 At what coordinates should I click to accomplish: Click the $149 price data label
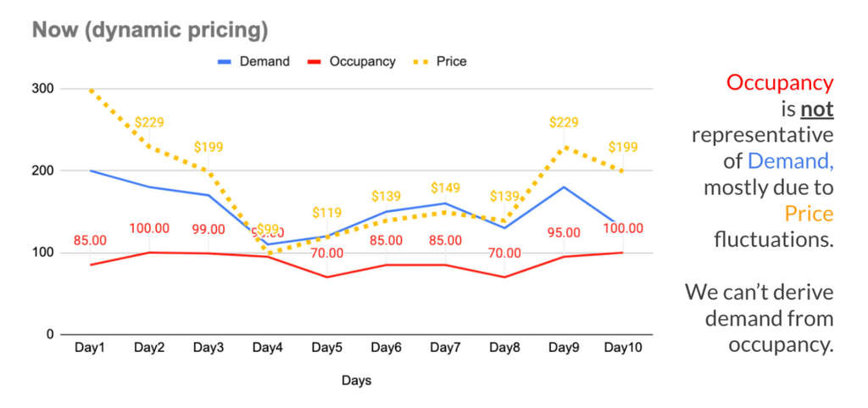[445, 188]
